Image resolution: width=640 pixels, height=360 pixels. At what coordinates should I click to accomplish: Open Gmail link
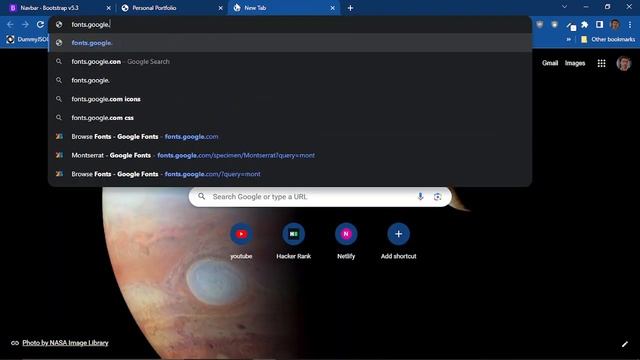pos(550,63)
